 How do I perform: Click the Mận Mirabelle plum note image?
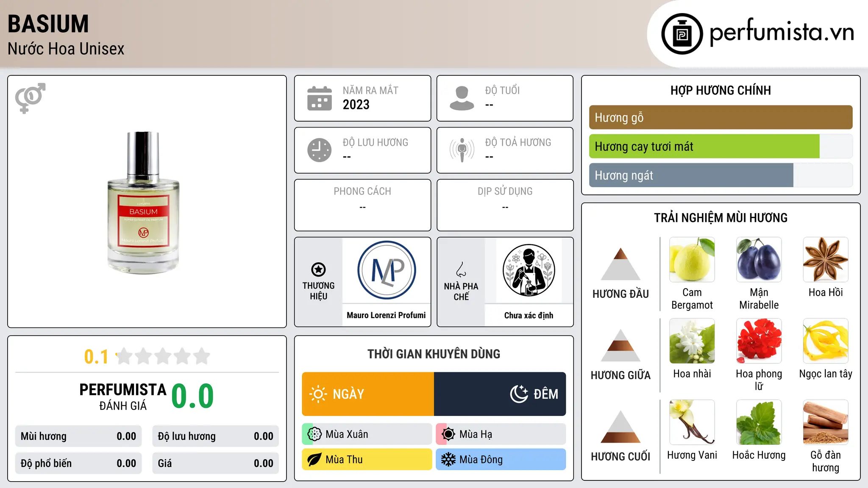coord(759,260)
